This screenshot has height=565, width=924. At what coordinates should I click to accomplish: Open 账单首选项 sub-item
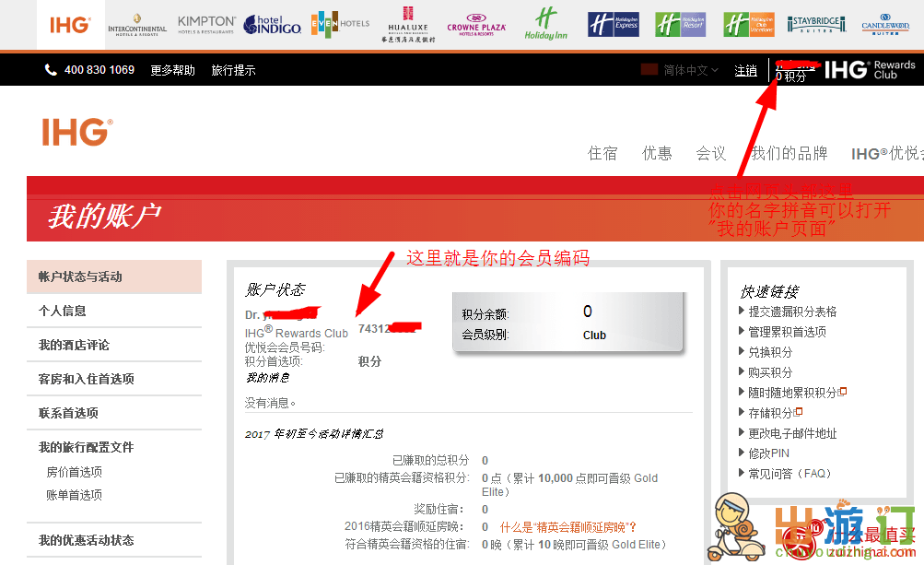pyautogui.click(x=75, y=495)
